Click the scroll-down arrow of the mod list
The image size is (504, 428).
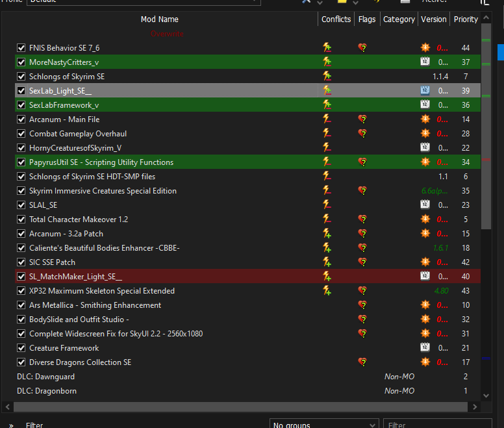(486, 396)
